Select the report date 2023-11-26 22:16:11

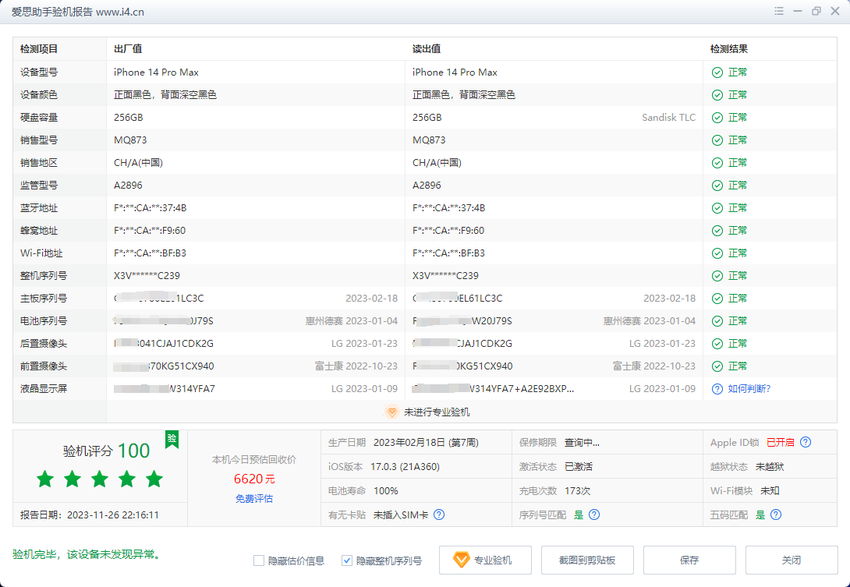(113, 515)
